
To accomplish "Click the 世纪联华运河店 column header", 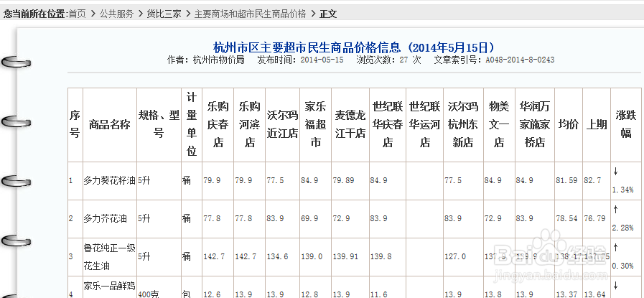I will coord(425,124).
